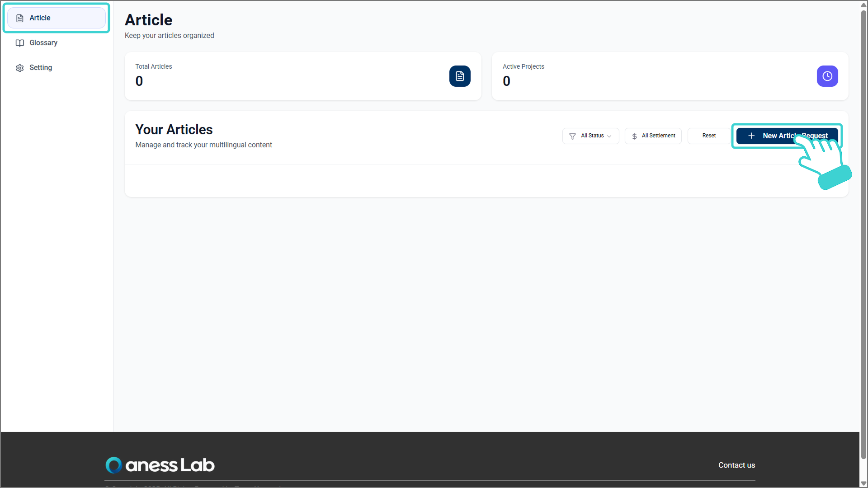
Task: Click the Article document icon in sidebar
Action: (x=20, y=18)
